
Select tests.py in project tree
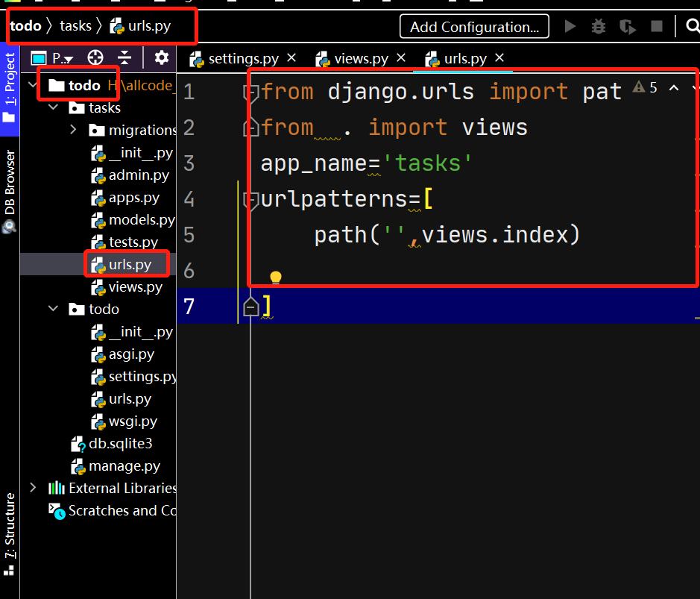(x=124, y=242)
